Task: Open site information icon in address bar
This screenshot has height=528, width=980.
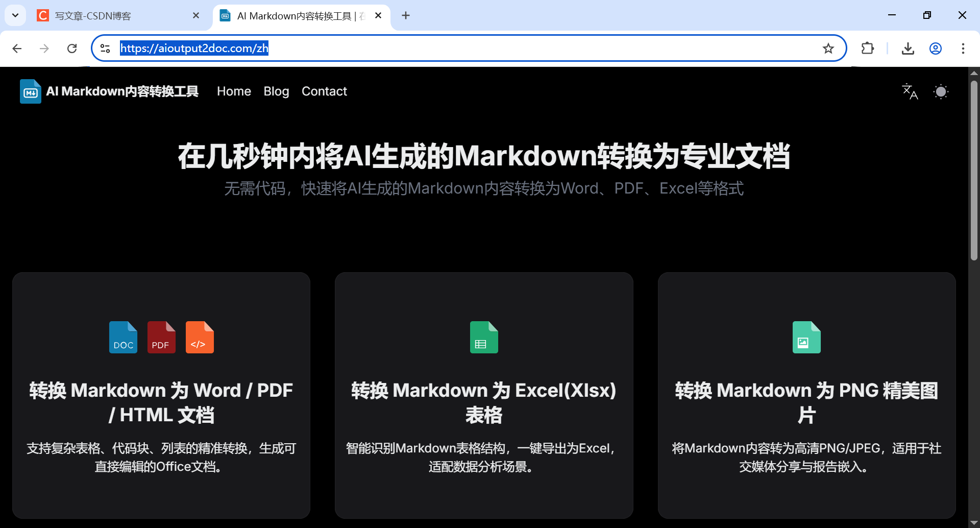Action: [x=105, y=49]
